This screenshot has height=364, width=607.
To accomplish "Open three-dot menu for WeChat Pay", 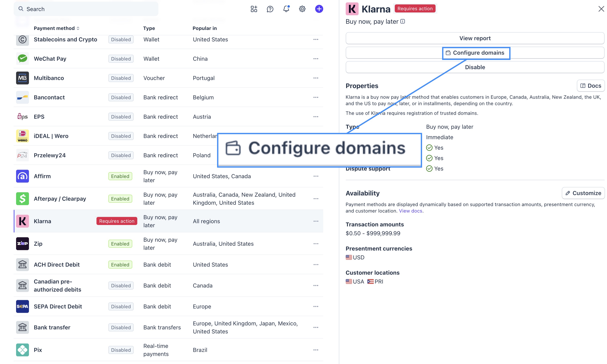I will [316, 59].
